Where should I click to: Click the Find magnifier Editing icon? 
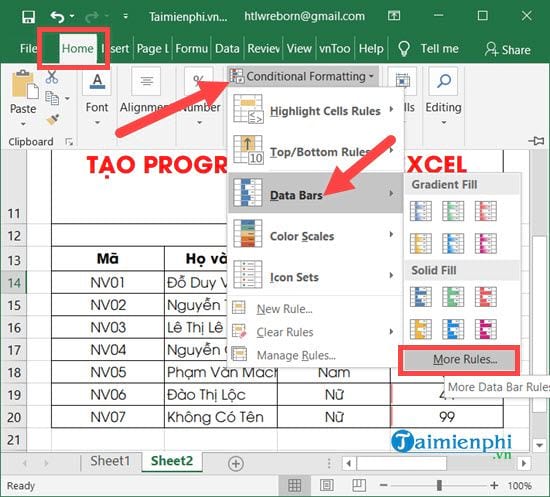[443, 81]
